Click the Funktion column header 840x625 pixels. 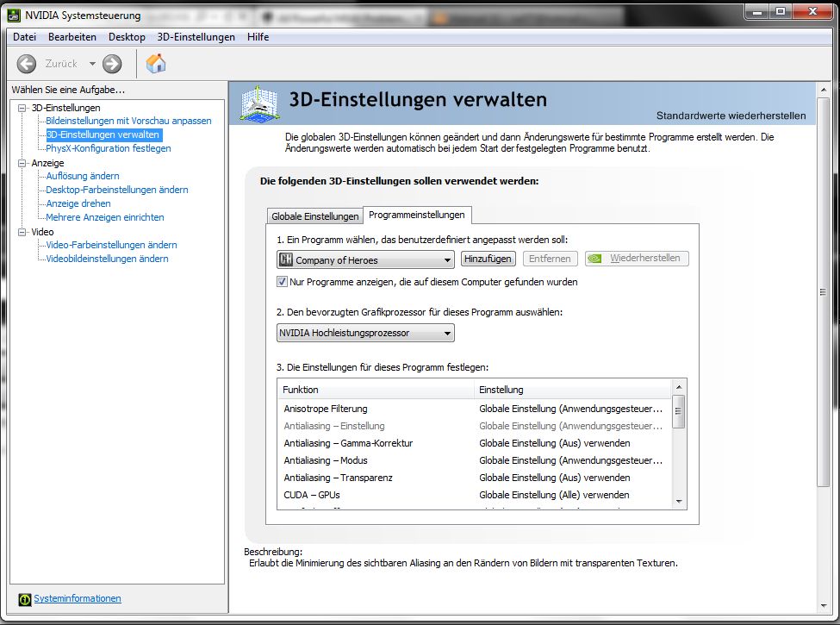[x=376, y=390]
